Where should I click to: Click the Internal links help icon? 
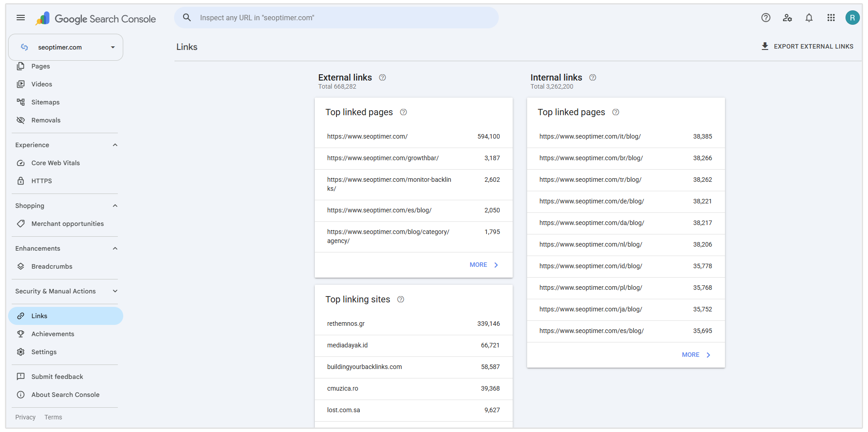click(x=593, y=77)
